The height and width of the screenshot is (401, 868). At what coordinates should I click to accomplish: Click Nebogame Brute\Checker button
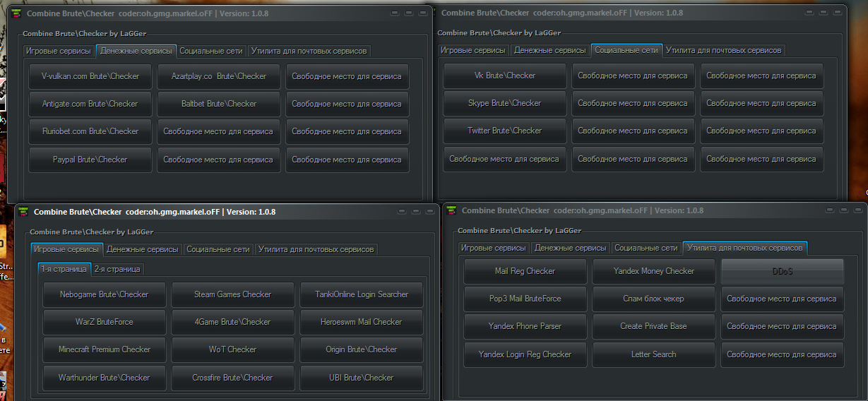pos(105,294)
